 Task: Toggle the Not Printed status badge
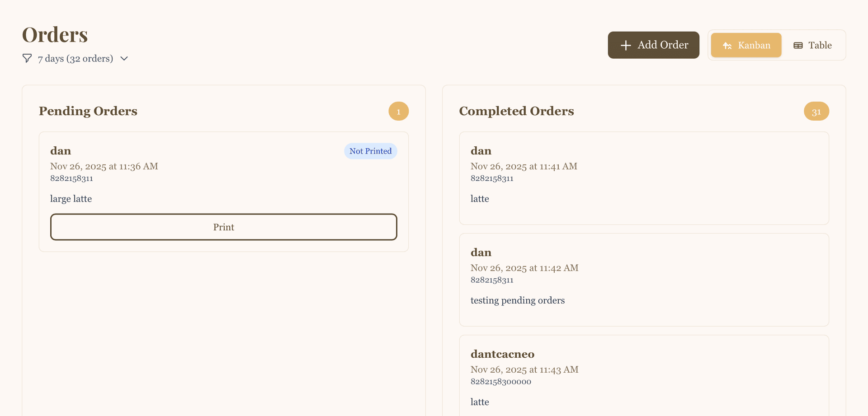click(x=370, y=151)
